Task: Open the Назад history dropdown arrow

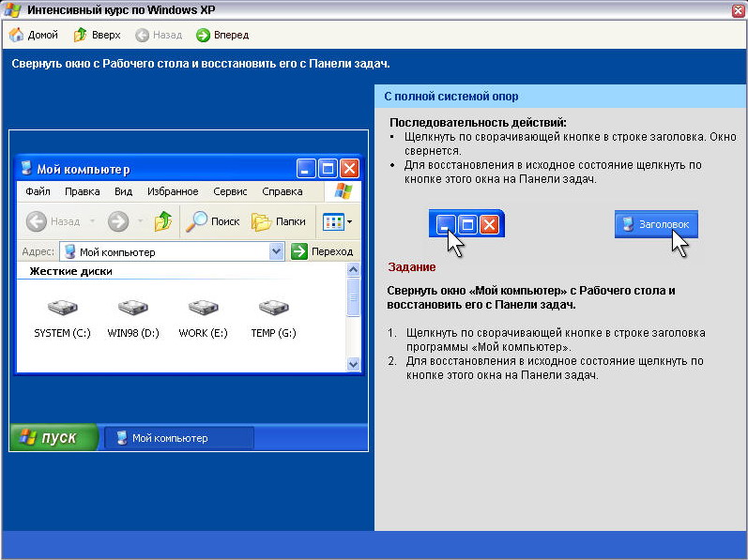Action: pyautogui.click(x=93, y=221)
